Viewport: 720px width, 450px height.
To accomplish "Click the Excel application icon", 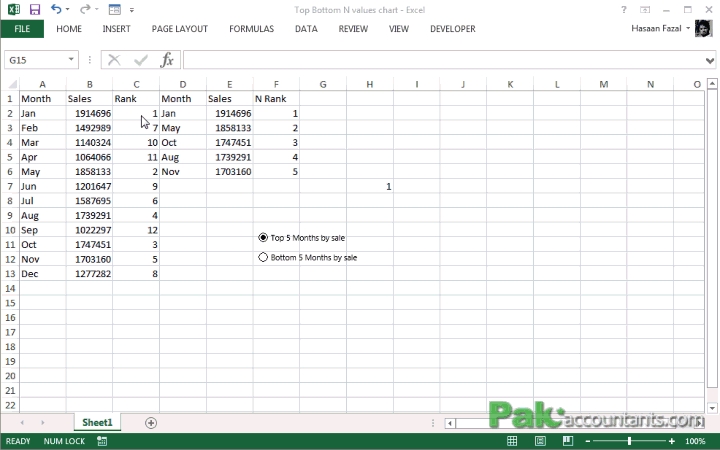I will pos(14,9).
